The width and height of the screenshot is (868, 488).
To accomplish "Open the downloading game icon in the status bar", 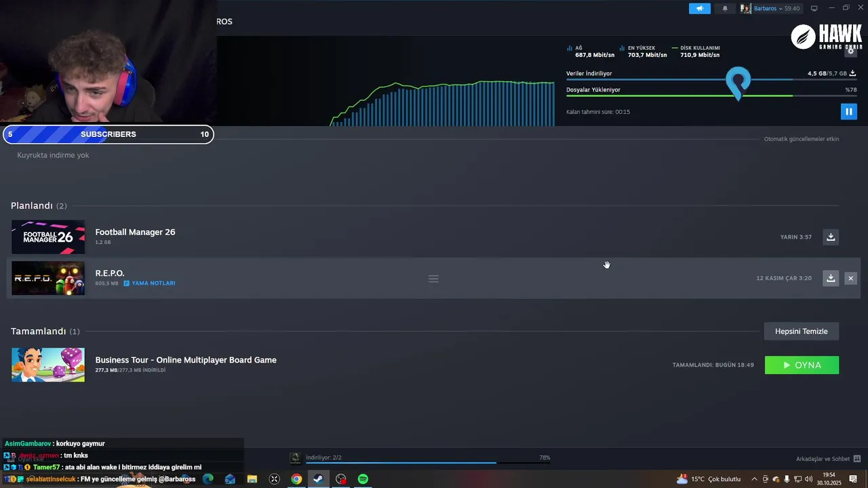I will (x=295, y=458).
